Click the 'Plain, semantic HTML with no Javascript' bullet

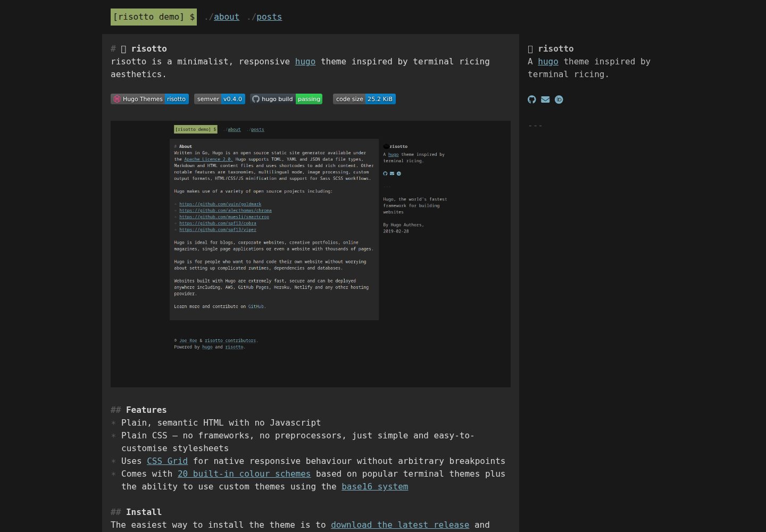point(221,422)
